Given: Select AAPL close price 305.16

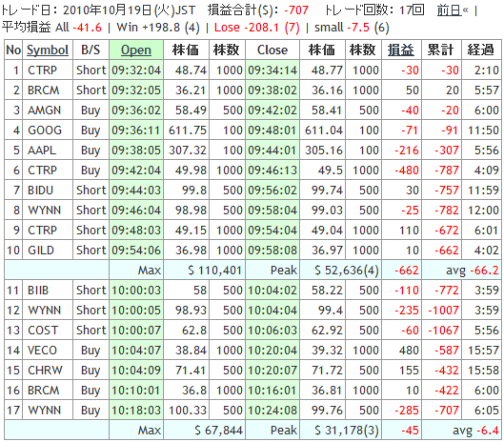Looking at the screenshot, I should [324, 151].
